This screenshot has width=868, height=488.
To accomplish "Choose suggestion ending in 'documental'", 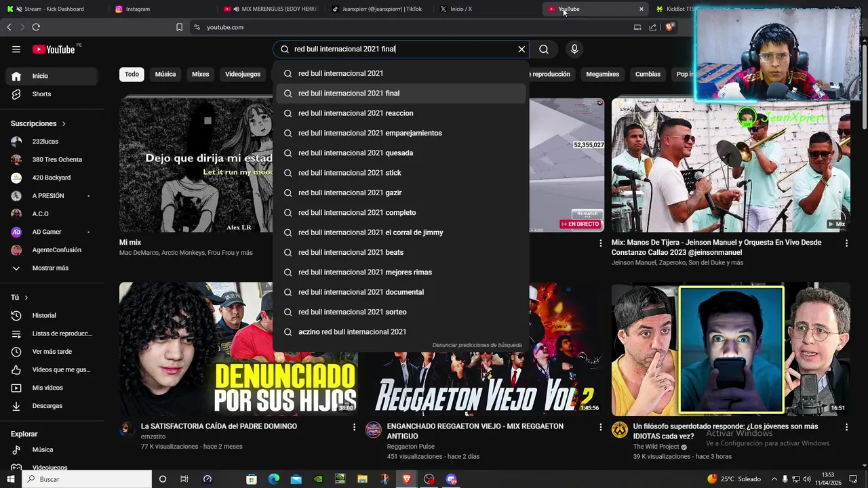I will [x=401, y=292].
